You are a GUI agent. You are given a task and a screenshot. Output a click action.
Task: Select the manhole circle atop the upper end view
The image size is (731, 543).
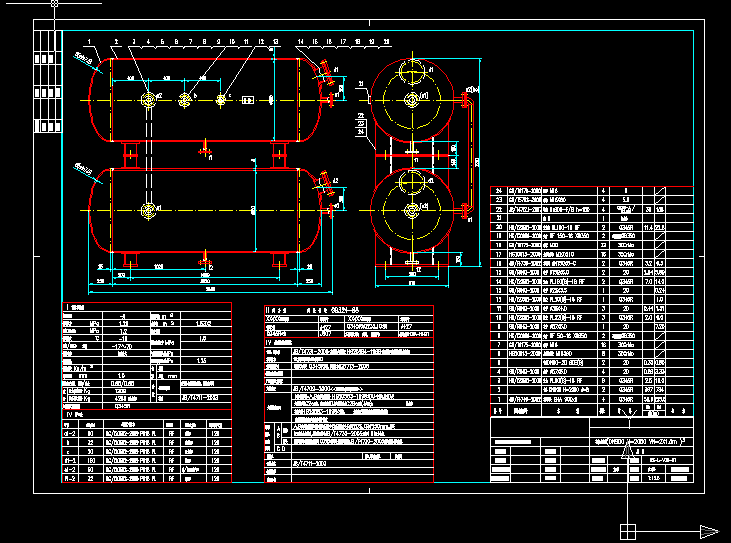[x=412, y=72]
